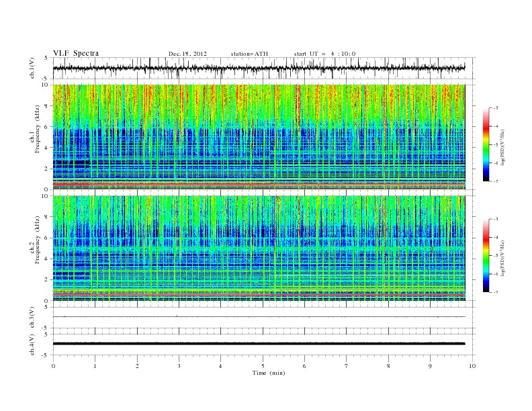Click inside the ch.2 spectrogram panel

point(259,248)
